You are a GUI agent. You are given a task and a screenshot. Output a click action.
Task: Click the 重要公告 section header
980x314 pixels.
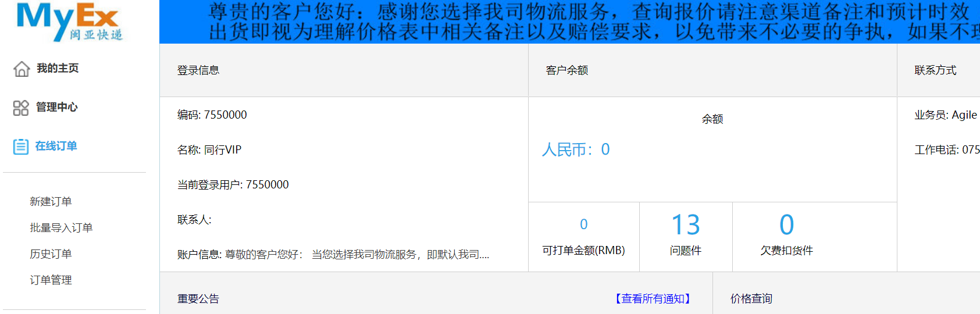198,299
